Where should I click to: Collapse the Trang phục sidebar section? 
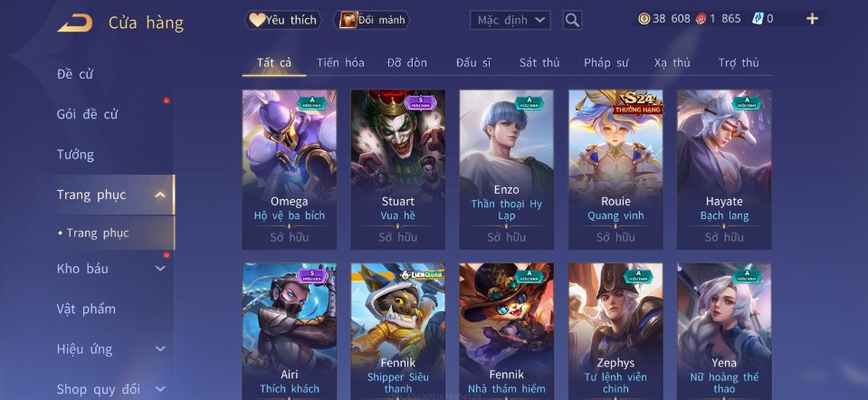[x=160, y=195]
